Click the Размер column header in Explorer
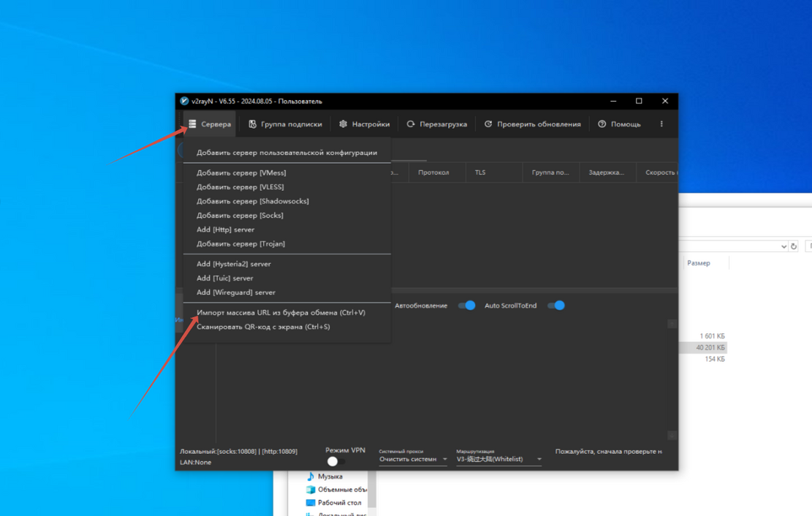The width and height of the screenshot is (812, 516). (x=698, y=263)
